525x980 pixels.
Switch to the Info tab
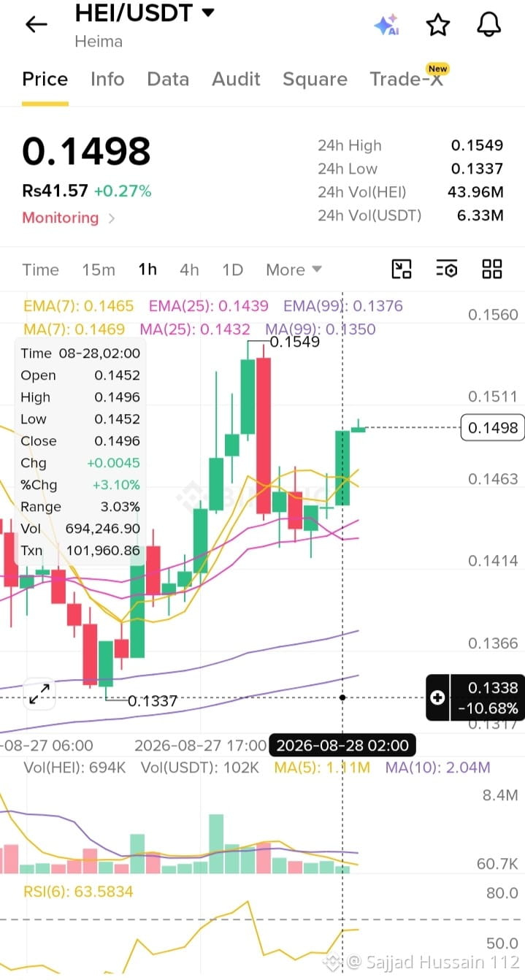[107, 79]
